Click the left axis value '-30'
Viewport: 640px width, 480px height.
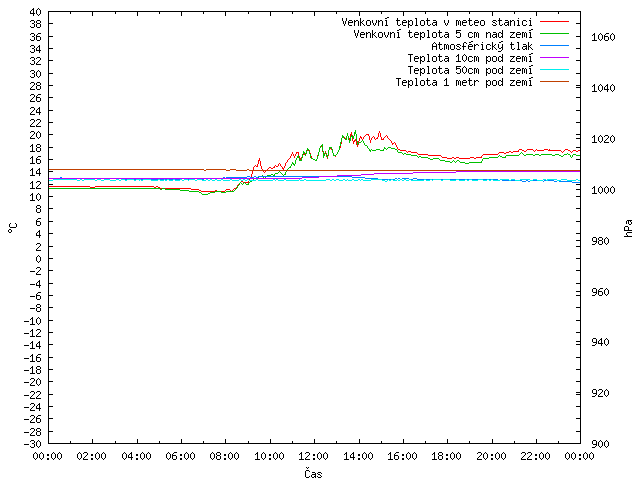coord(33,444)
